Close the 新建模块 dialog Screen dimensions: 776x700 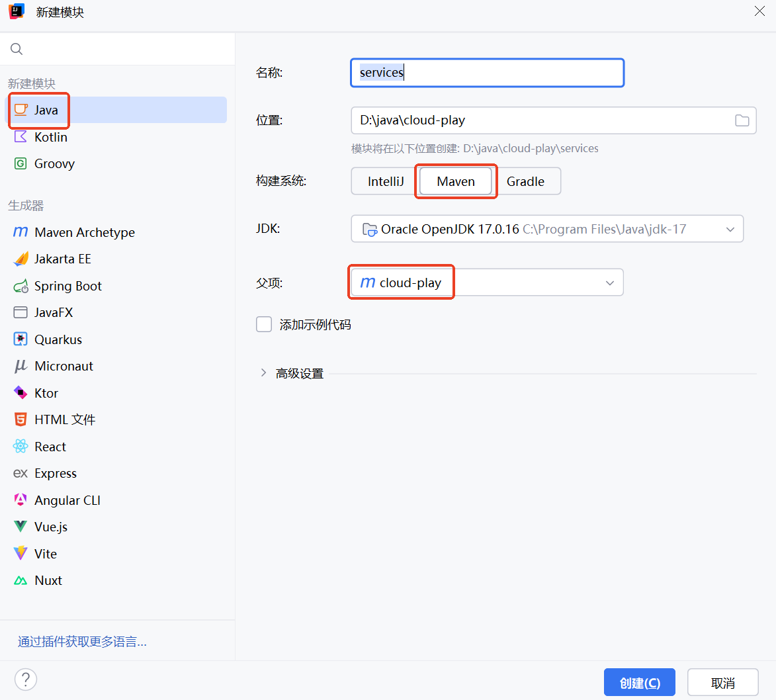(759, 11)
